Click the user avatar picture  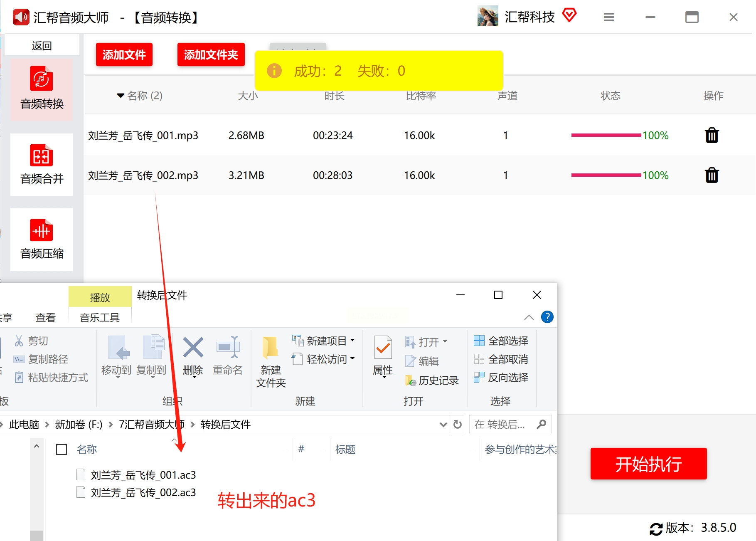pos(488,16)
